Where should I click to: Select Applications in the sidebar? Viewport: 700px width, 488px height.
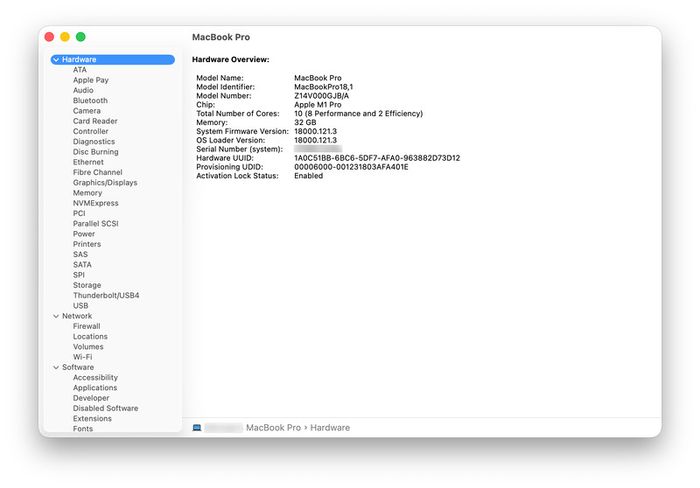click(x=95, y=388)
